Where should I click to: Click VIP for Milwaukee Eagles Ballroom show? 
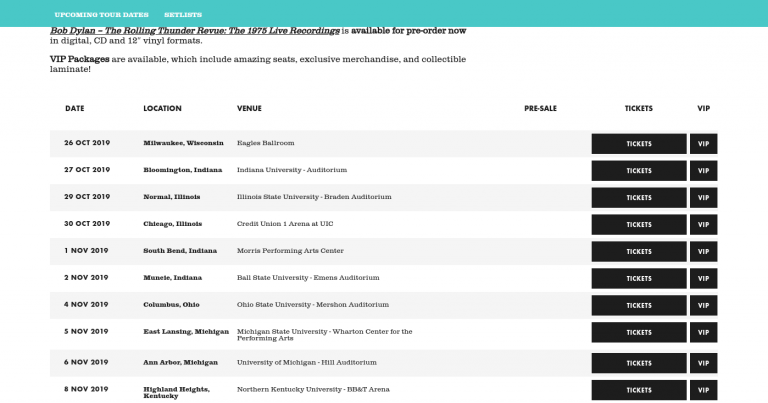pos(703,144)
